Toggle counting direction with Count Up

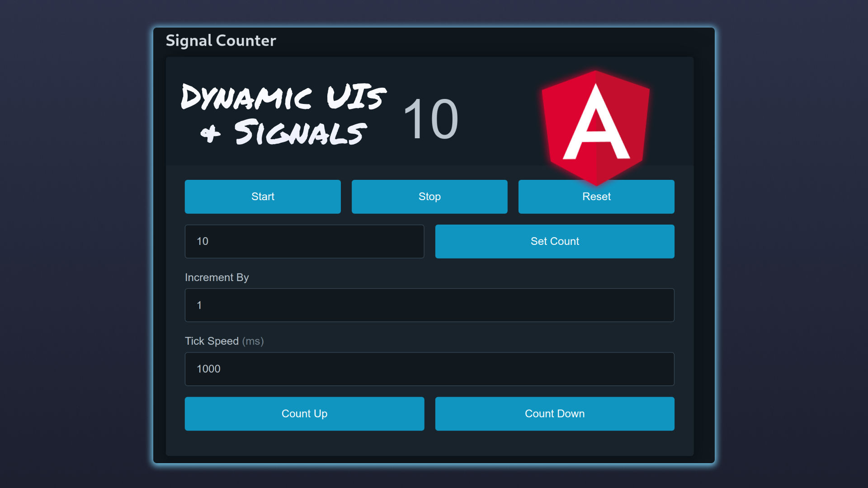pyautogui.click(x=304, y=413)
